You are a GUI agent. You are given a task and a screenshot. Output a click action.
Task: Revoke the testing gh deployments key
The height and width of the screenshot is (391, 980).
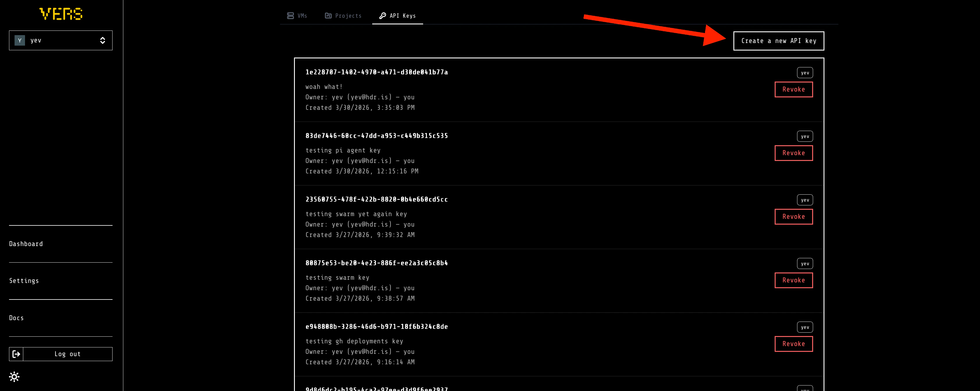[793, 343]
